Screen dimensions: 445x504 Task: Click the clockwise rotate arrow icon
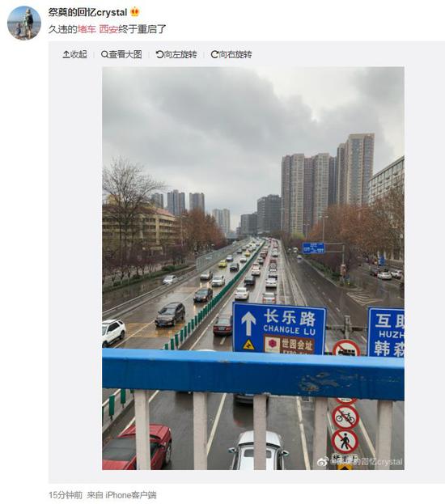214,54
